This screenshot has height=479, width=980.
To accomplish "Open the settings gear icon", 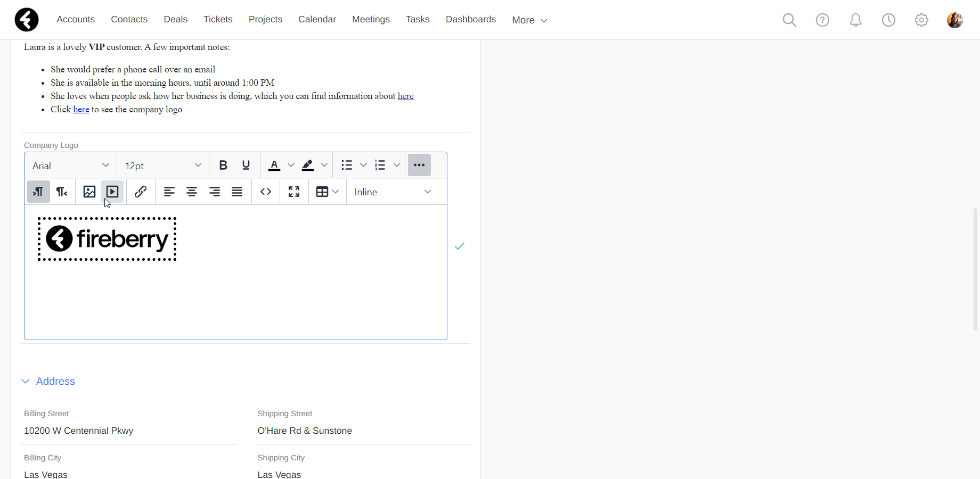I will pyautogui.click(x=921, y=20).
